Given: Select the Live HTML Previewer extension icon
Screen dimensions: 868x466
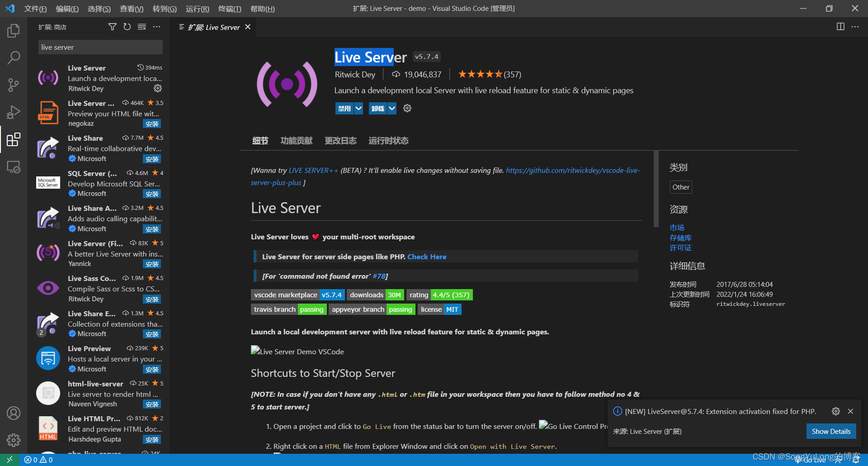Looking at the screenshot, I should 48,428.
